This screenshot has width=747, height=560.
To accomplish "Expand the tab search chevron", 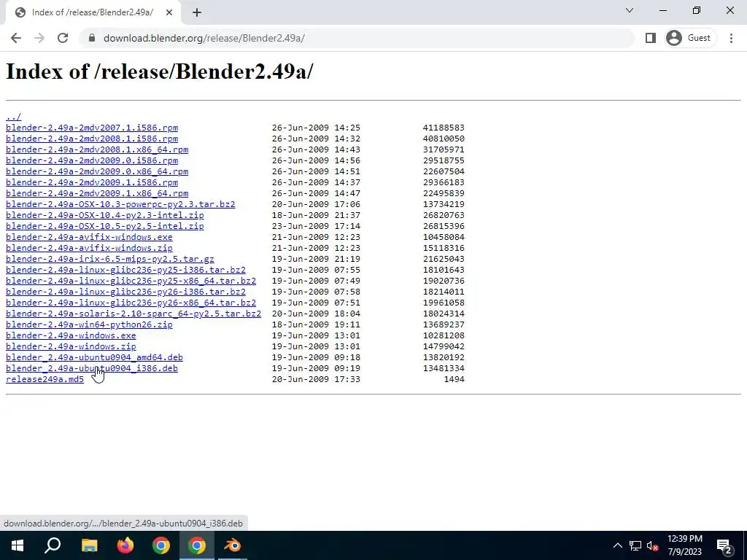I will 630,10.
